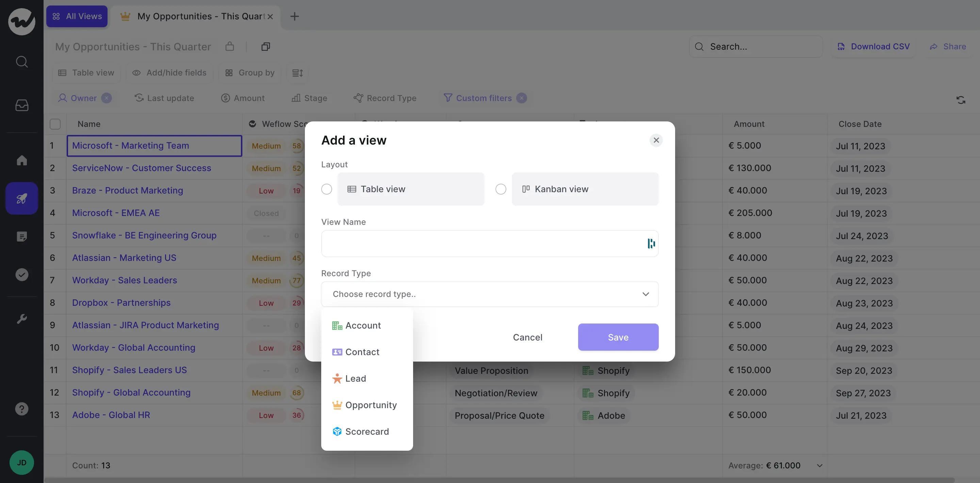Click the Save button in dialog

pos(618,337)
